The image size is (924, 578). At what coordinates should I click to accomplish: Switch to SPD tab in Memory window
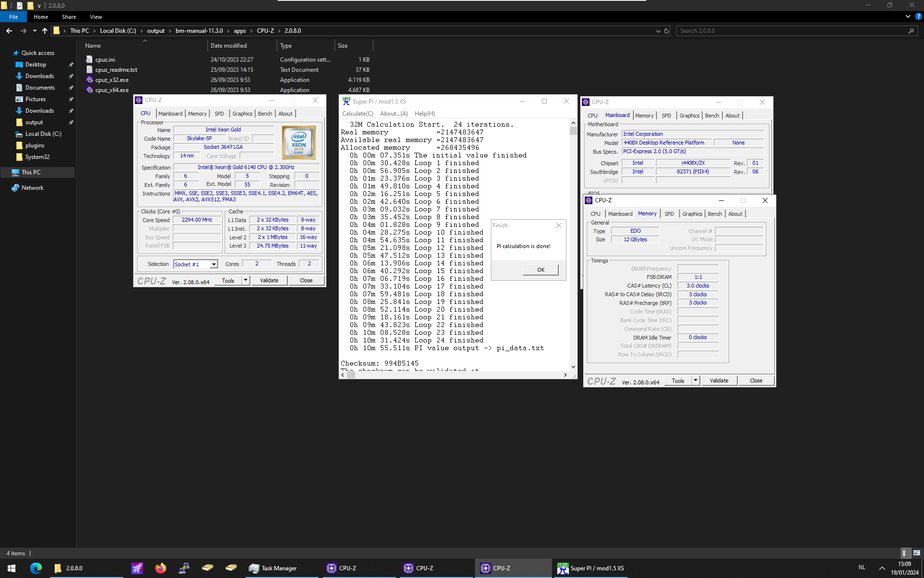pyautogui.click(x=669, y=214)
